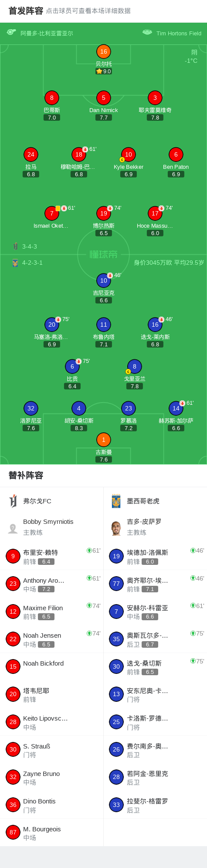This screenshot has width=207, height=868.
Task: Open goalkeeper 贝尔托 number 16 player circle
Action: (104, 51)
